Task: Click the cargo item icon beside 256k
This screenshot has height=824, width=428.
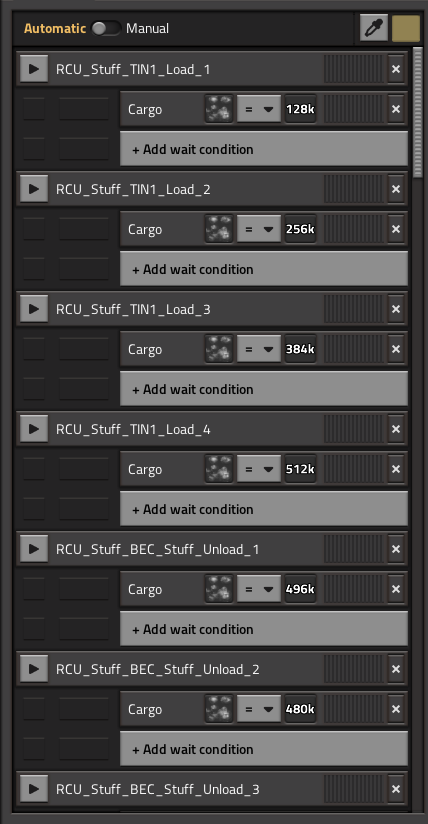Action: (219, 230)
